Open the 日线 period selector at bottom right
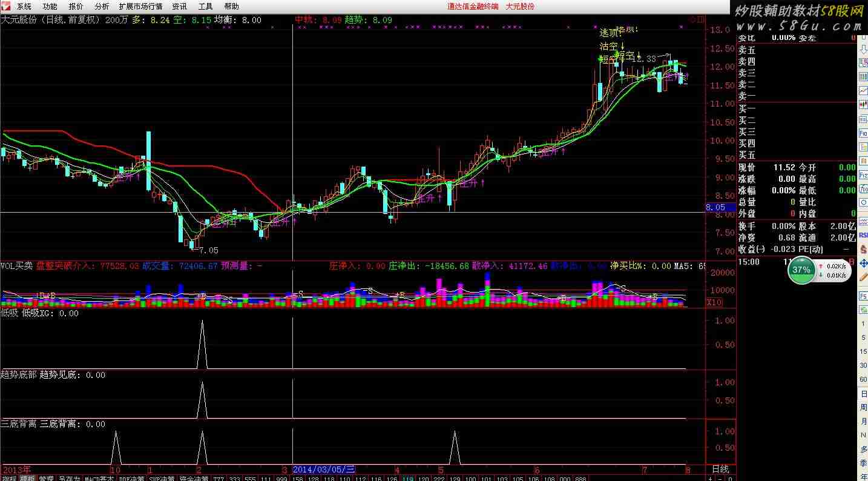The height and width of the screenshot is (481, 868). coord(720,469)
